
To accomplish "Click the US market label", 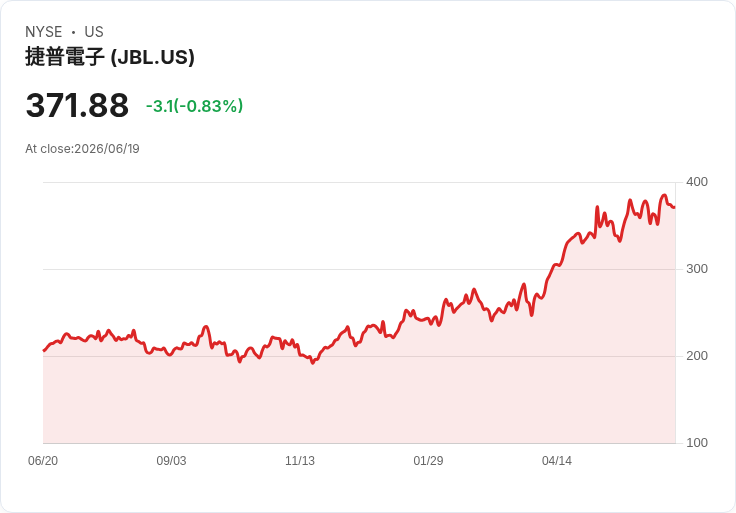I will click(94, 32).
